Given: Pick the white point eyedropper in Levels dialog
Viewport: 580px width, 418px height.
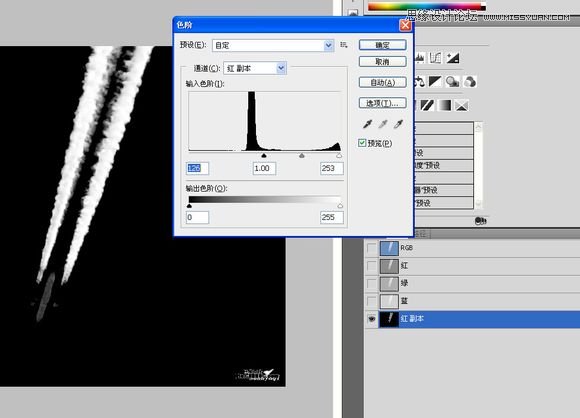Looking at the screenshot, I should (x=398, y=124).
